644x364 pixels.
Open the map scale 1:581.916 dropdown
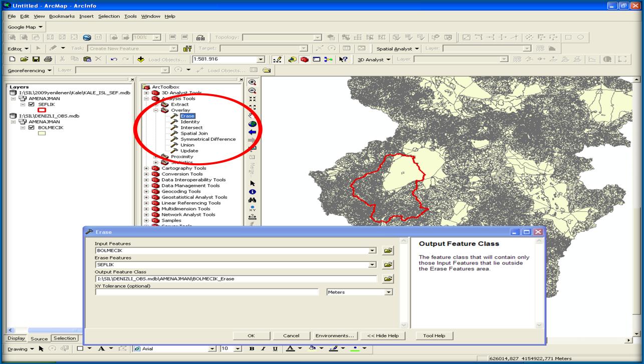(x=261, y=60)
